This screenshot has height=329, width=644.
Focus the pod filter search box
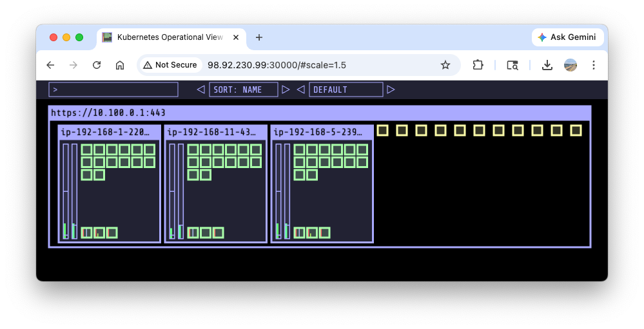[x=113, y=89]
